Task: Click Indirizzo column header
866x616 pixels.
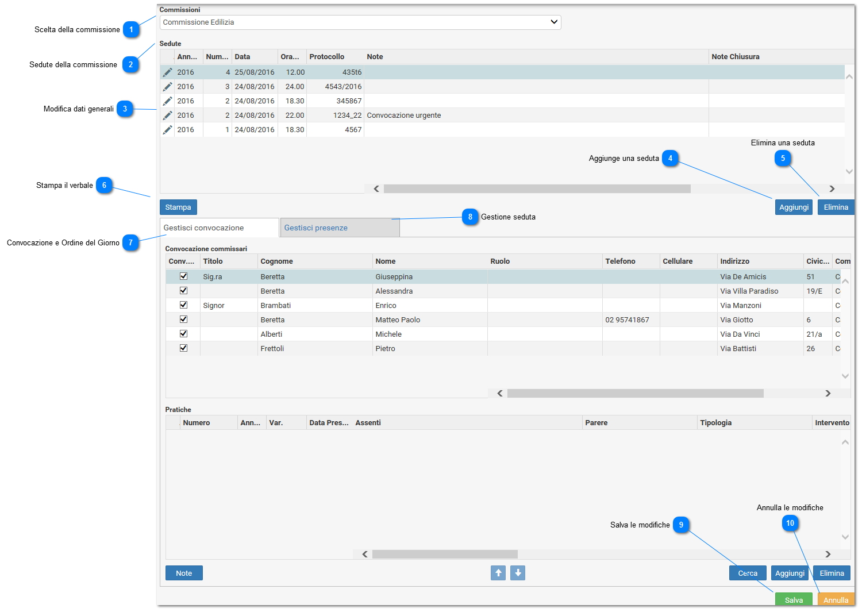Action: point(760,261)
